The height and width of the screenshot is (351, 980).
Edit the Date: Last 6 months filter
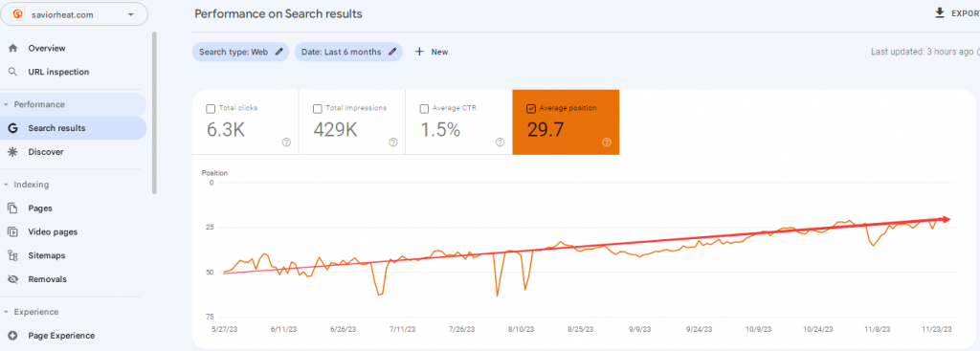348,52
